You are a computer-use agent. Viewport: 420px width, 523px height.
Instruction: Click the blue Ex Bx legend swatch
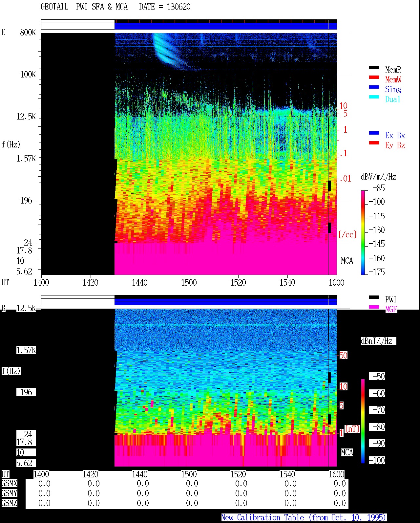(x=374, y=133)
